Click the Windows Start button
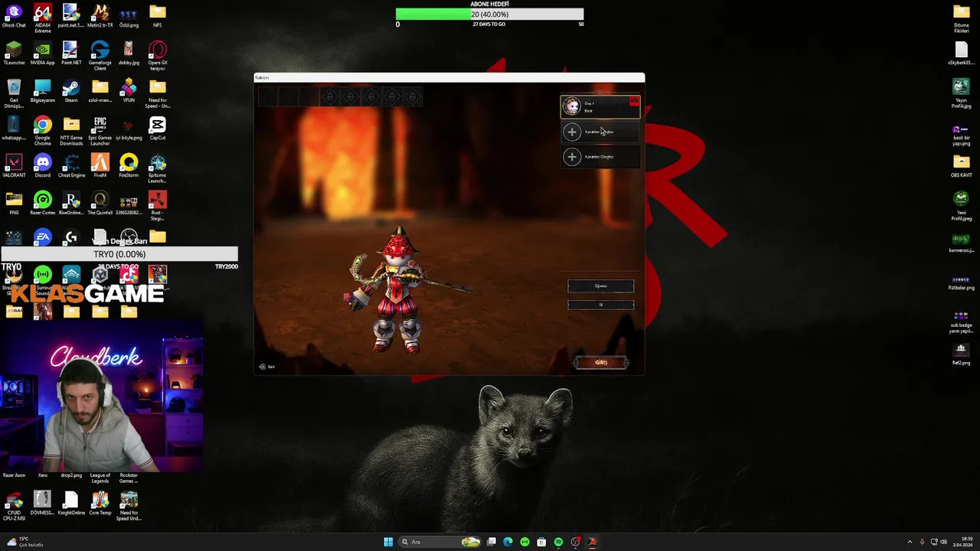Viewport: 980px width, 551px height. [x=388, y=542]
